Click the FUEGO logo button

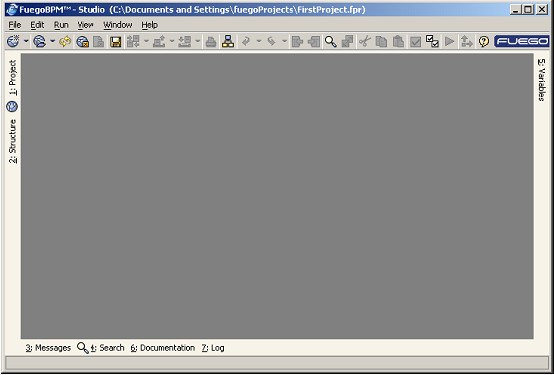coord(521,41)
